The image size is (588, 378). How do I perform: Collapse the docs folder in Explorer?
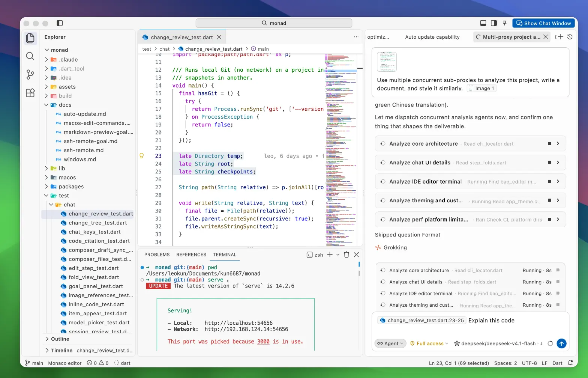click(x=46, y=105)
